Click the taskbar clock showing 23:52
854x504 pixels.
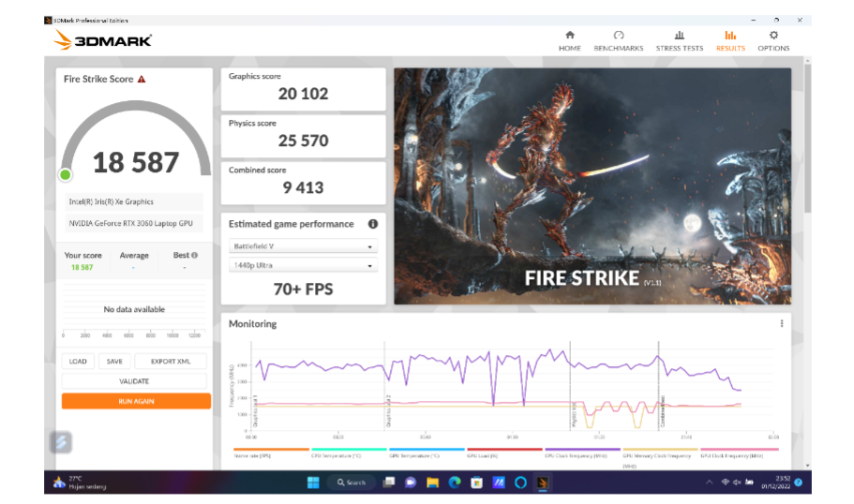776,482
